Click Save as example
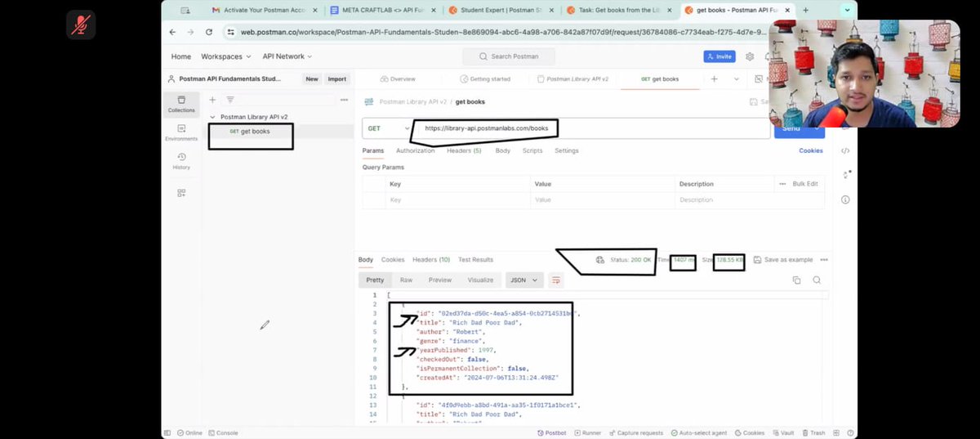The height and width of the screenshot is (439, 980). coord(783,260)
